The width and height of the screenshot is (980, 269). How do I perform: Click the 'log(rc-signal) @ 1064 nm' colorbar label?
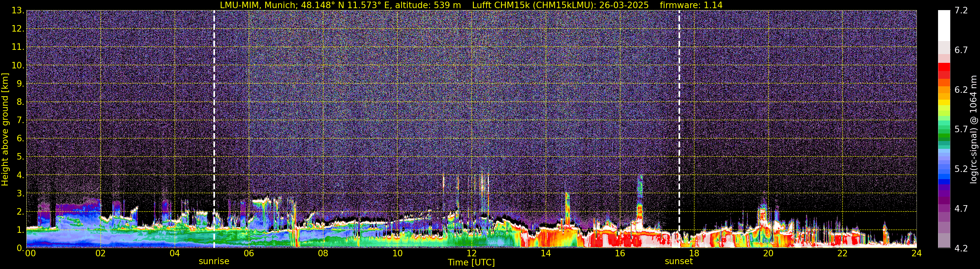974,129
